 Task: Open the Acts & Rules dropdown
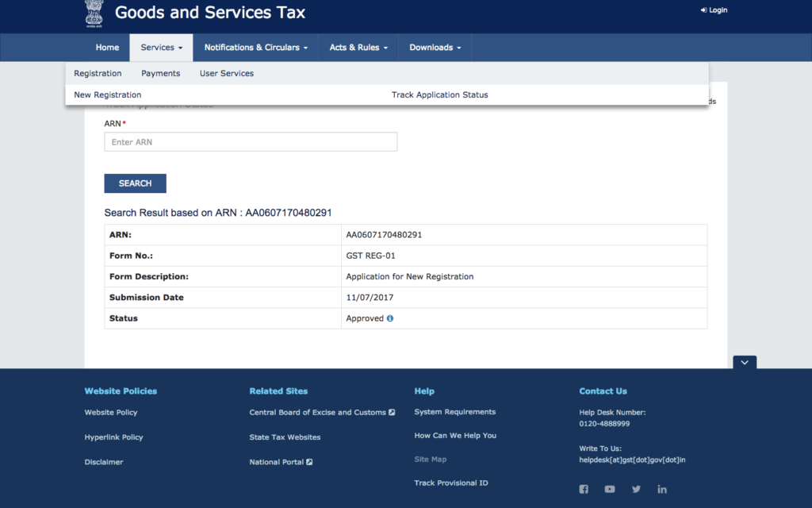point(358,48)
